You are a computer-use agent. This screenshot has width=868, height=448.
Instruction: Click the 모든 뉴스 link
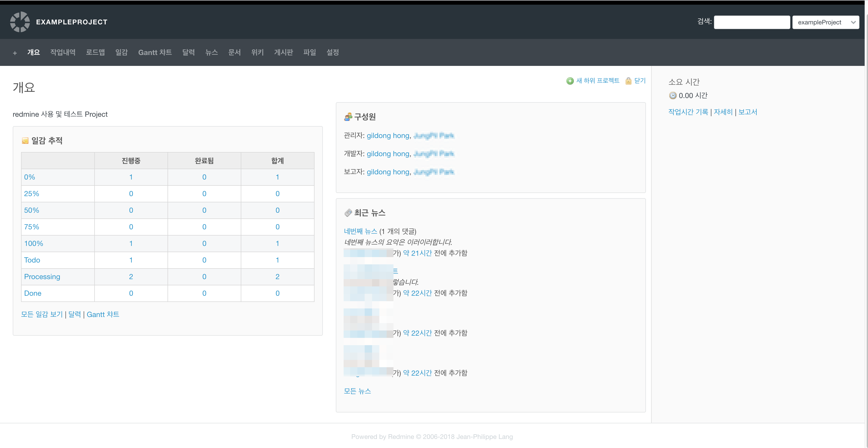tap(357, 391)
